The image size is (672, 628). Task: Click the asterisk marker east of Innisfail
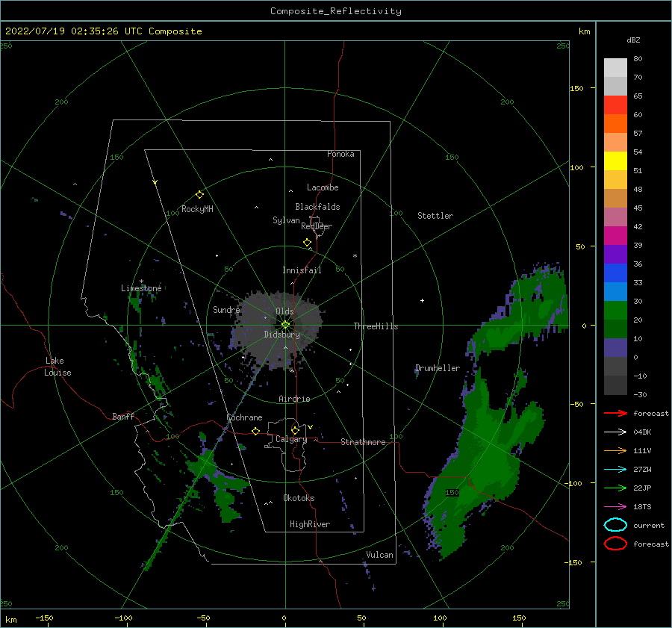(355, 256)
